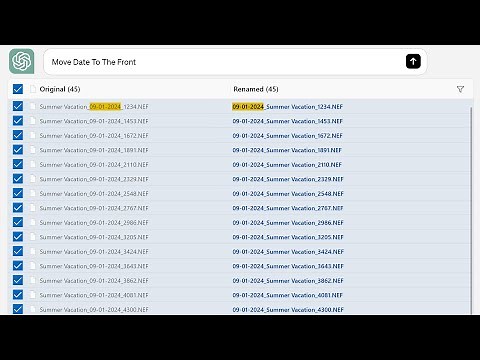Click file icon for Summer Vacation 2548.NEF row

click(33, 193)
